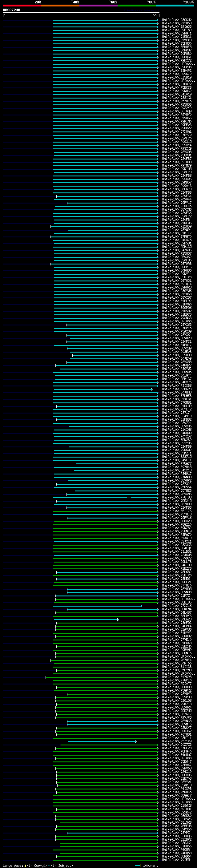
Task: Click the short cyan alignment bar for UniRef100_B2BGR3
Action: click(103, 389)
